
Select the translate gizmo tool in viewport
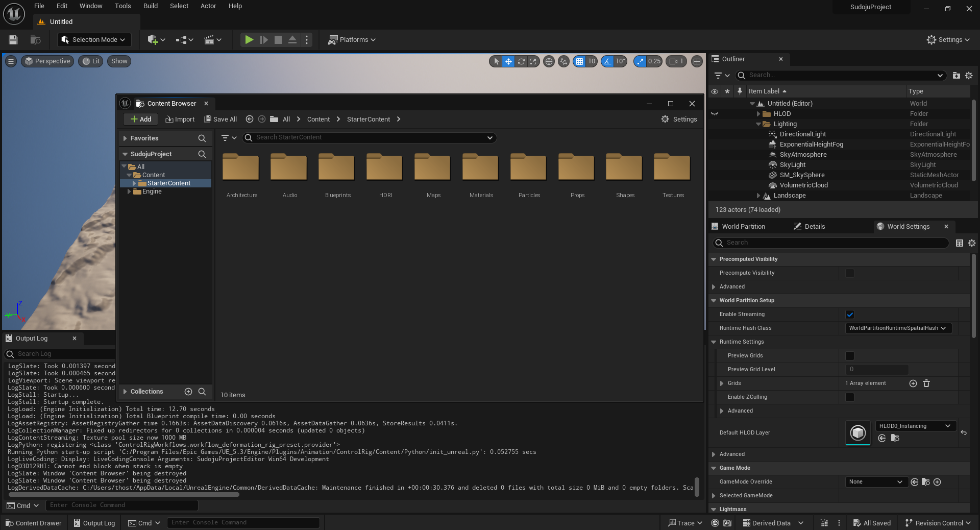click(508, 61)
